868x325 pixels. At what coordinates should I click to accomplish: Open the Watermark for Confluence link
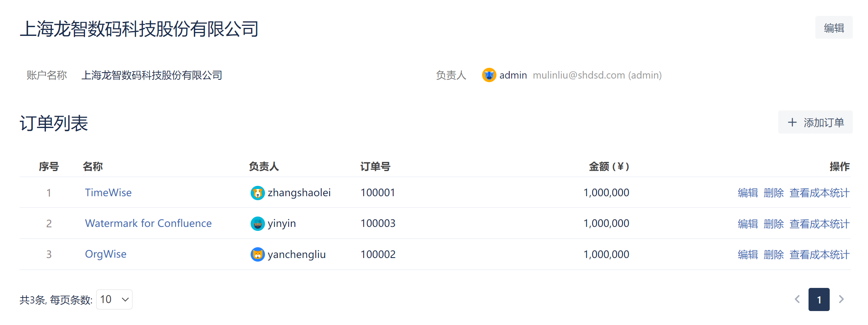[148, 223]
